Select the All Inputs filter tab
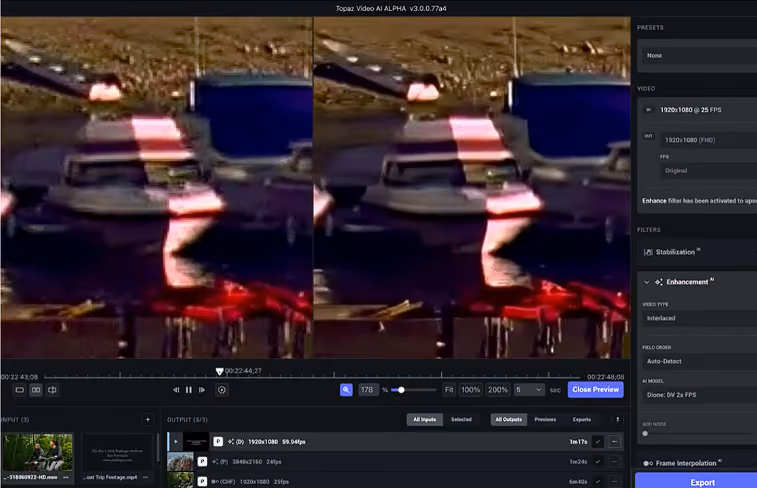Image resolution: width=757 pixels, height=488 pixels. click(425, 419)
